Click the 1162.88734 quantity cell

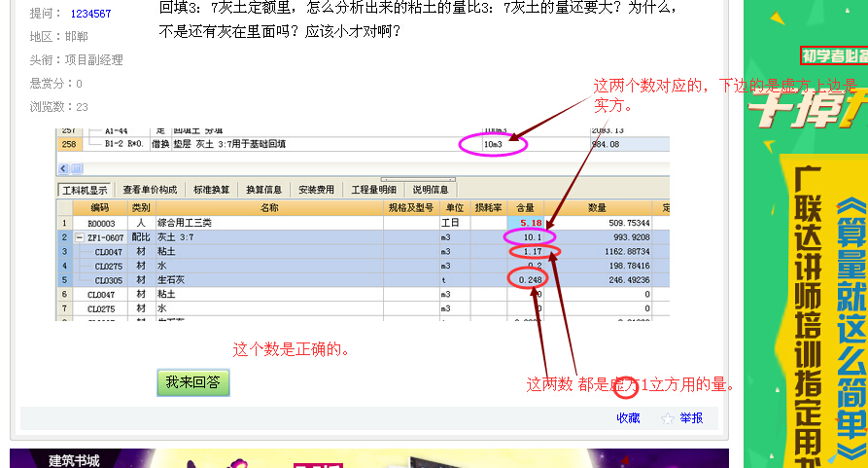(598, 251)
